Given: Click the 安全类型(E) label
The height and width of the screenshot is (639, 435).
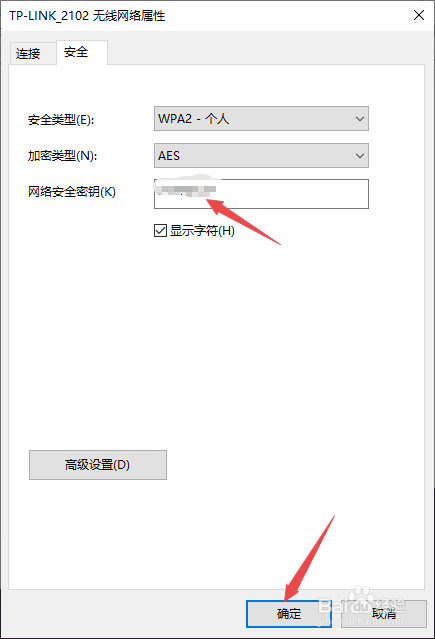Looking at the screenshot, I should tap(61, 120).
